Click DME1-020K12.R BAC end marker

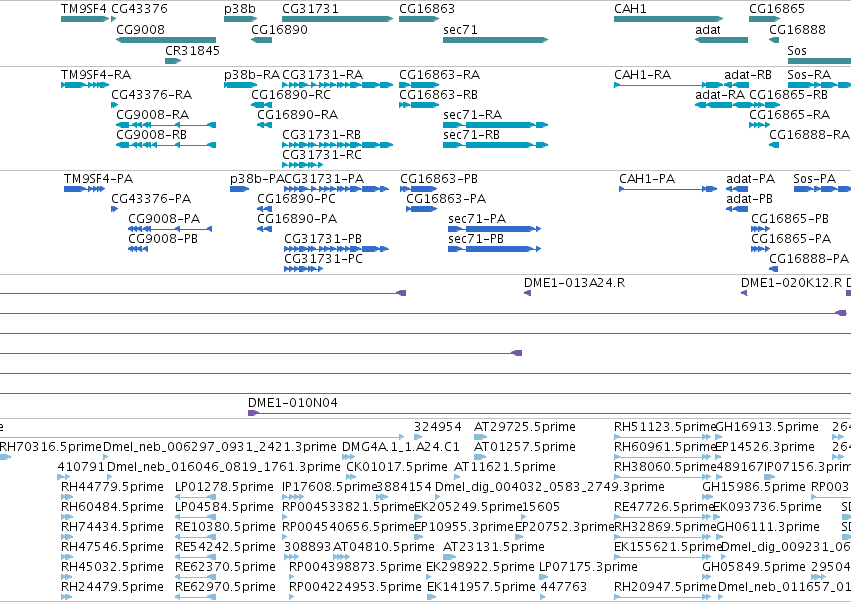tap(744, 293)
